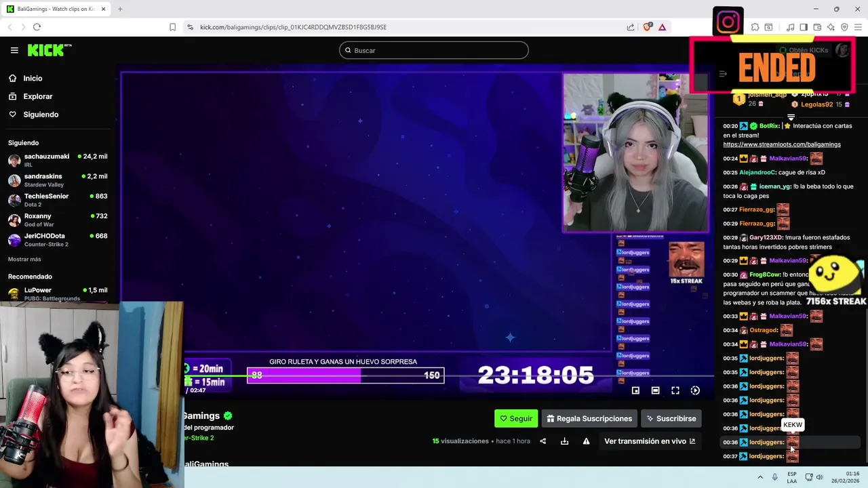868x488 pixels.
Task: Select the BaliGamings clips tab
Action: coord(57,9)
